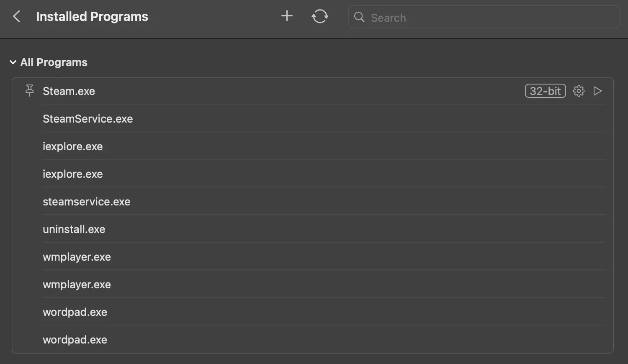Viewport: 628px width, 364px height.
Task: Click the plus icon to add a program
Action: click(287, 16)
